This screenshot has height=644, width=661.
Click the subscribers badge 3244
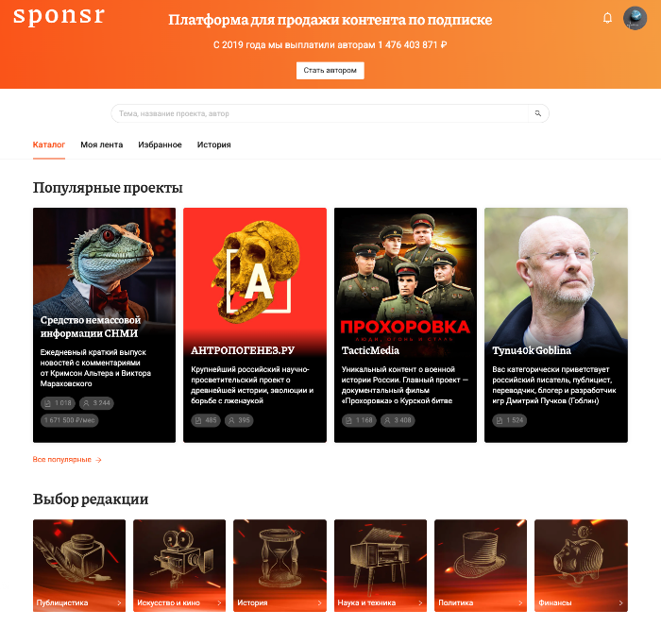96,403
